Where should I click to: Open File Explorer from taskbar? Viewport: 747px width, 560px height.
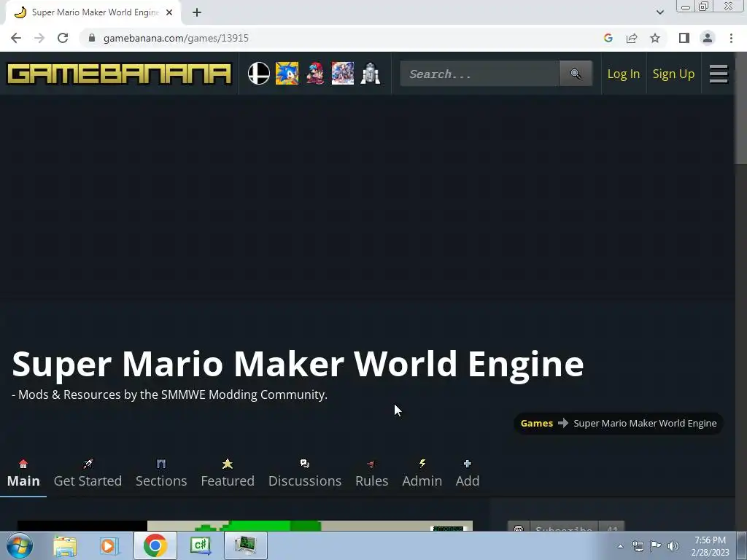coord(65,545)
